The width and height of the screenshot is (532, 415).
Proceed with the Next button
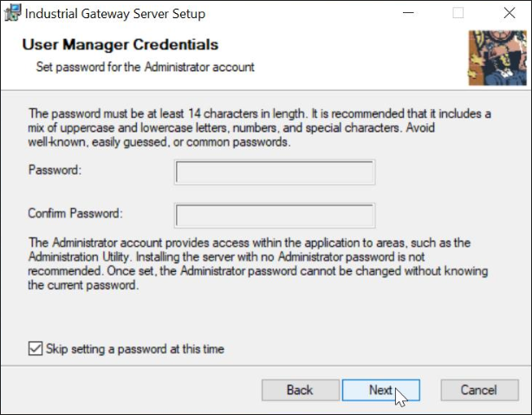pyautogui.click(x=380, y=390)
